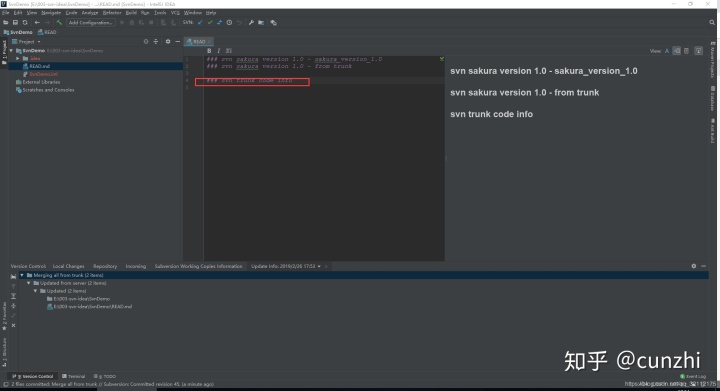Click the code span icon in markdown toolbar
The height and width of the screenshot is (391, 720).
click(x=229, y=51)
